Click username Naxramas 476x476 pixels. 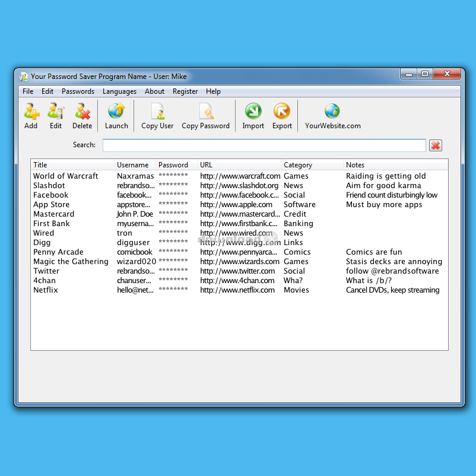click(135, 176)
